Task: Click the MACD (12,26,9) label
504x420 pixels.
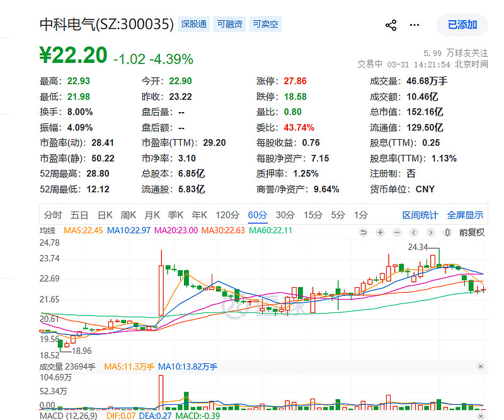Action: (x=69, y=416)
